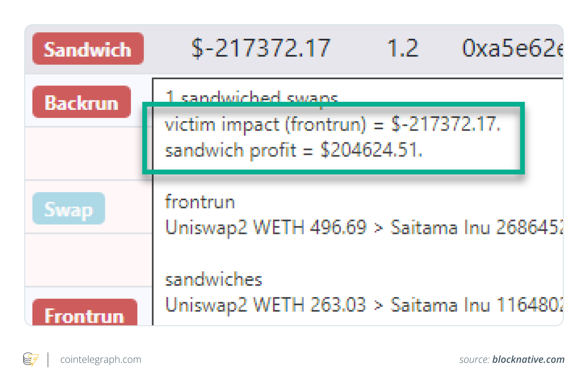Viewport: 588px width, 392px height.
Task: Collapse the frontrun swap details
Action: click(200, 201)
